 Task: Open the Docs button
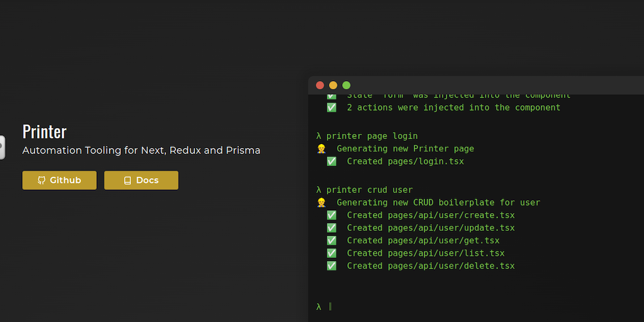(141, 180)
